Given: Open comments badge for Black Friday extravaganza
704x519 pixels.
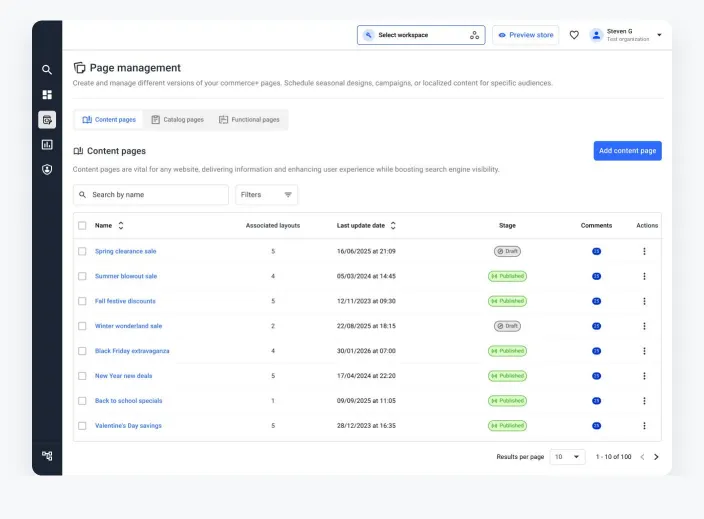Looking at the screenshot, I should click(x=596, y=351).
